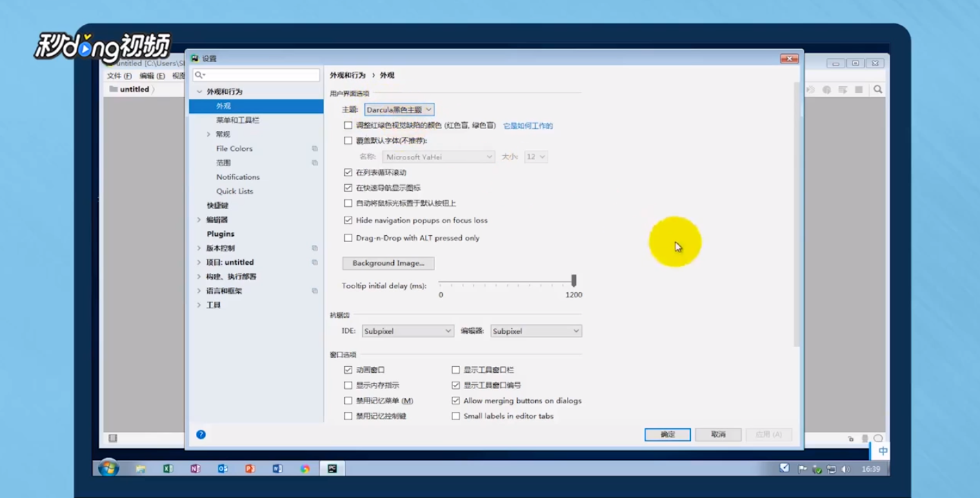
Task: Launch Excel from the taskbar
Action: (168, 469)
